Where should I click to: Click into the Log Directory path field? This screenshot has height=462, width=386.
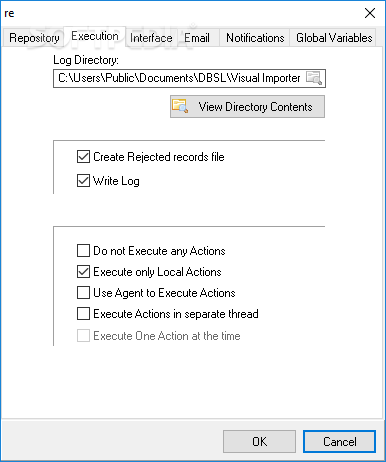179,78
